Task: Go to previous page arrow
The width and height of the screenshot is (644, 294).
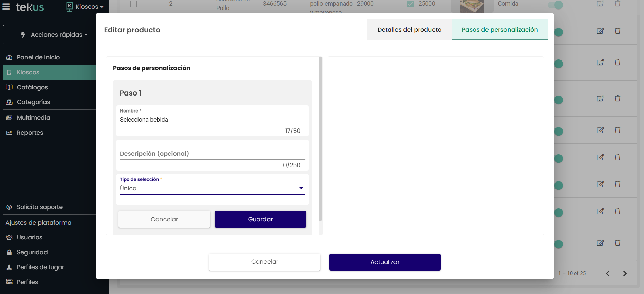Action: coord(608,273)
